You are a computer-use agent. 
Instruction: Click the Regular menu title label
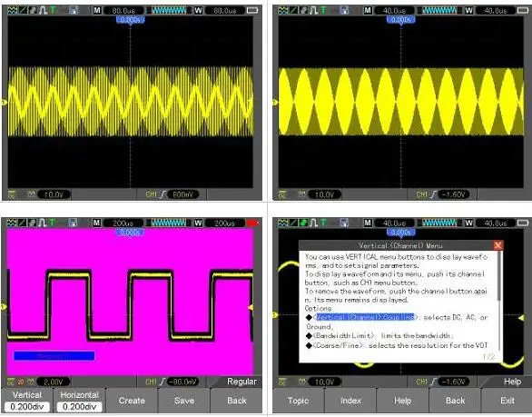click(241, 382)
